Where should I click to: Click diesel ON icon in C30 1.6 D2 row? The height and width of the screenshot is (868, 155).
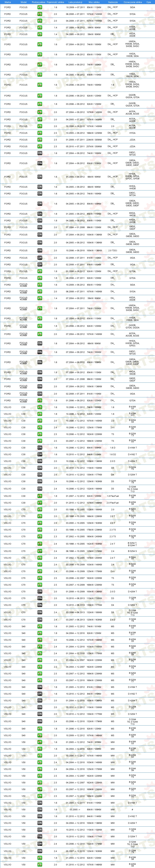pos(40,454)
